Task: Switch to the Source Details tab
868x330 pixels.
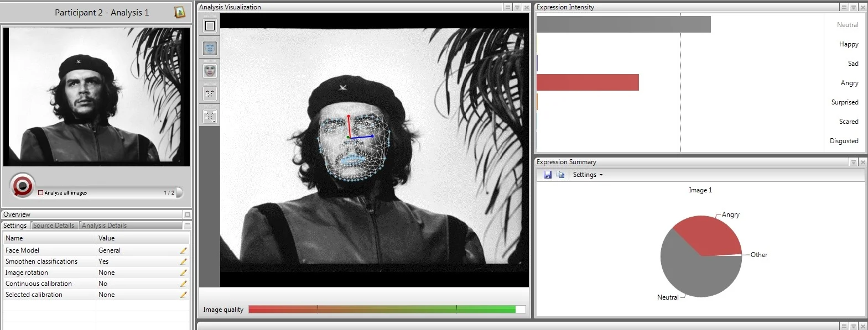Action: (x=54, y=226)
